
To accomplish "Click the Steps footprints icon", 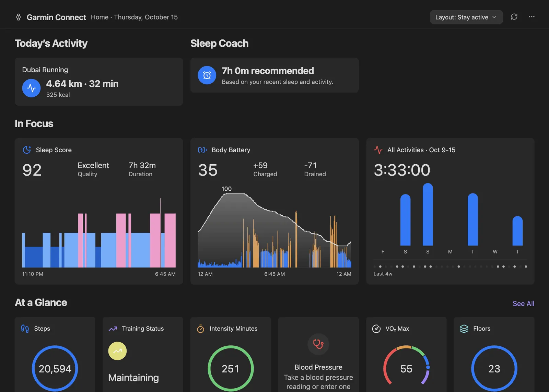I will 25,329.
